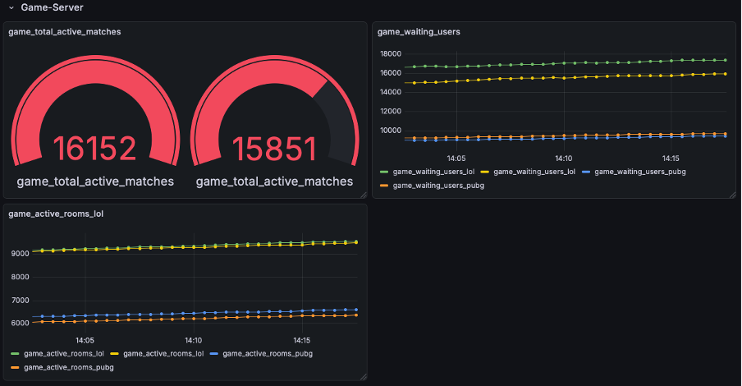
Task: Grab resize handle of game_active_rooms_lol panel
Action: (x=363, y=377)
